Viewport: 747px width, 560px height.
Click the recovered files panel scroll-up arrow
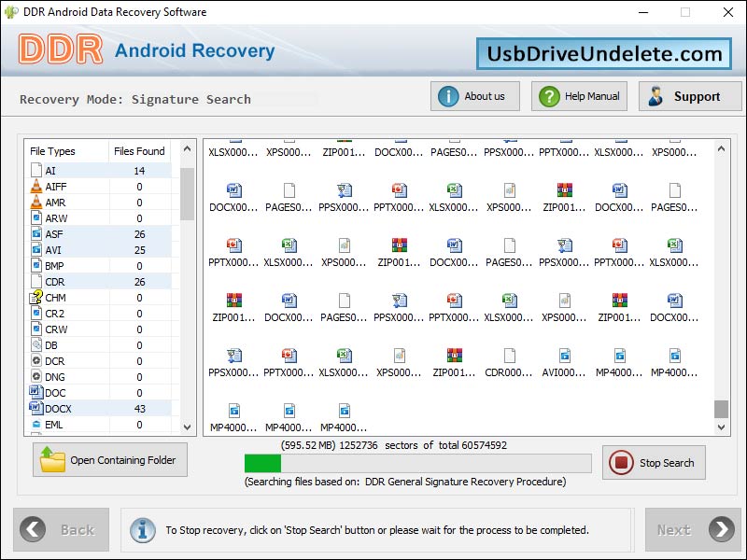pyautogui.click(x=721, y=149)
